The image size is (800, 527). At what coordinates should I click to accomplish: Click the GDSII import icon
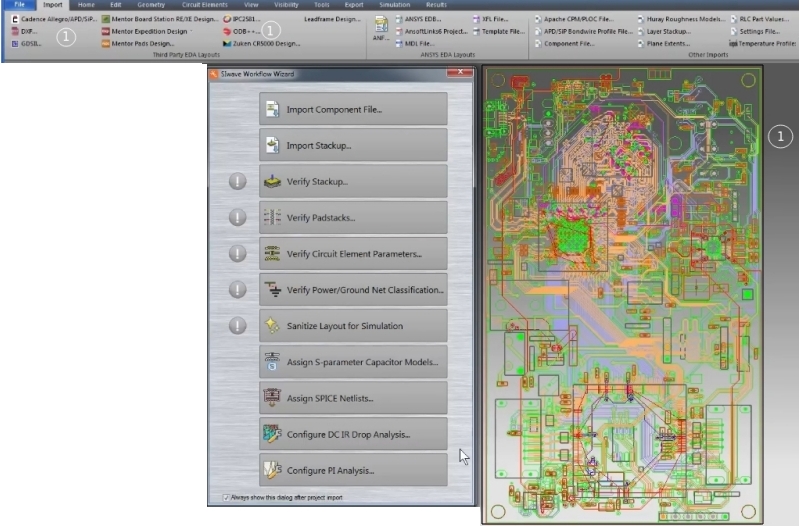point(15,44)
